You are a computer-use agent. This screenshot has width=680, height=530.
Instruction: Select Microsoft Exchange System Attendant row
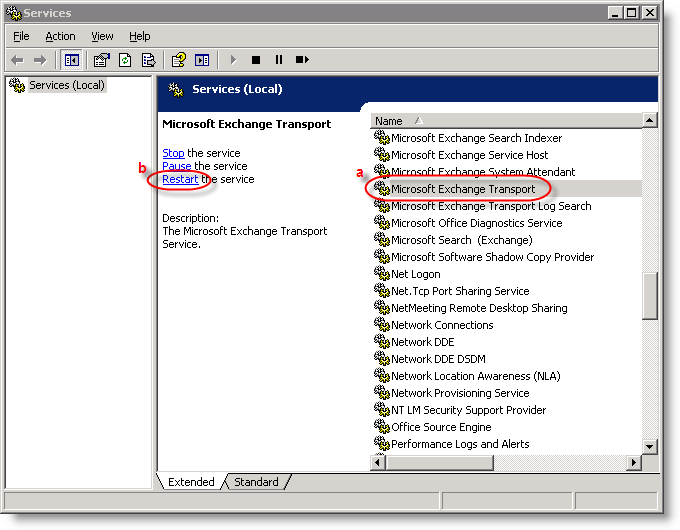pos(506,172)
